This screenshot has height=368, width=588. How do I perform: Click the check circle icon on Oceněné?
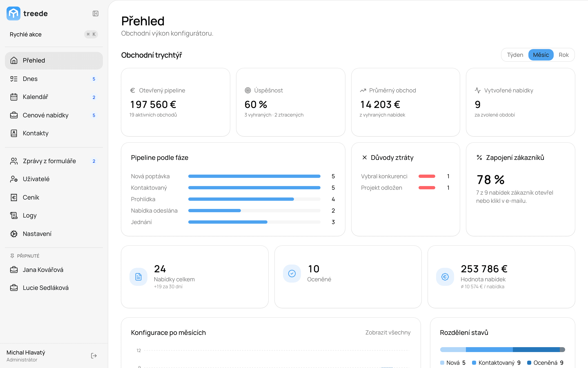click(292, 274)
